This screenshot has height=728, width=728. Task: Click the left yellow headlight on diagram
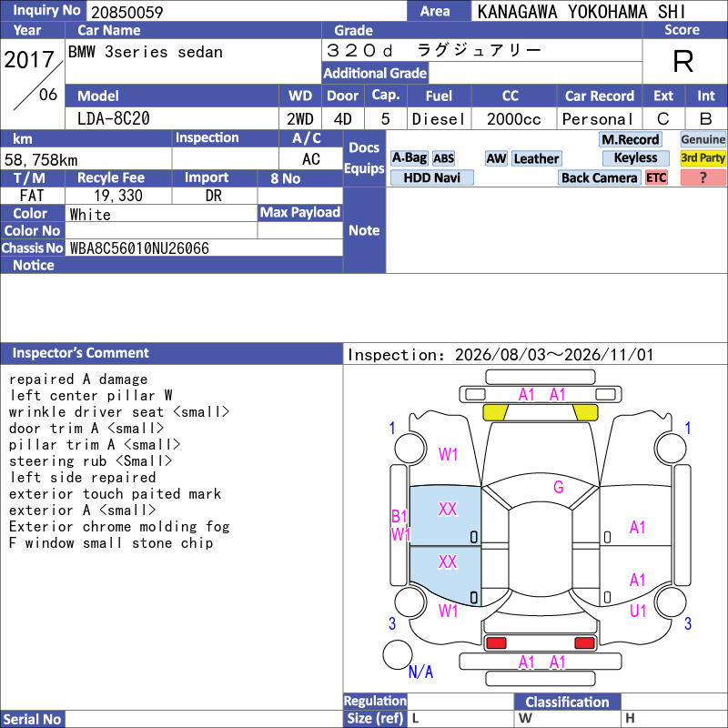(x=495, y=412)
